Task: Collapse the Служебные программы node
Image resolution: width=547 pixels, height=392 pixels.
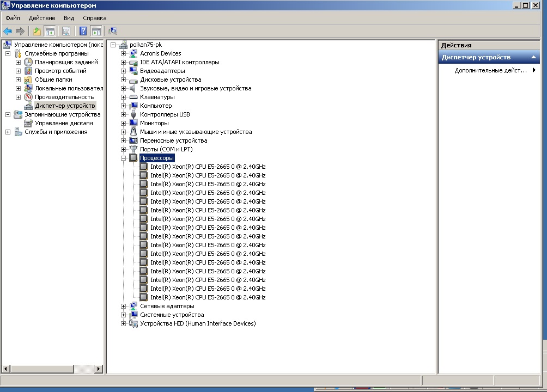Action: pyautogui.click(x=8, y=54)
